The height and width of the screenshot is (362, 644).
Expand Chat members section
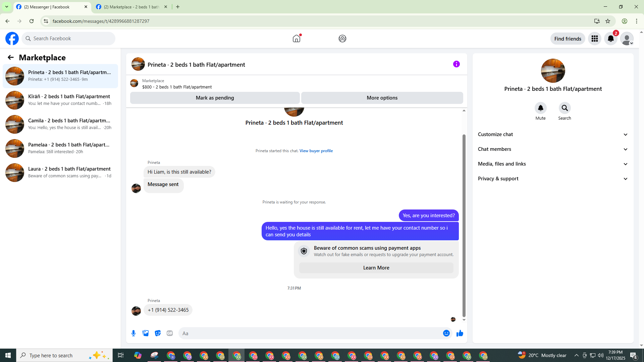click(553, 149)
